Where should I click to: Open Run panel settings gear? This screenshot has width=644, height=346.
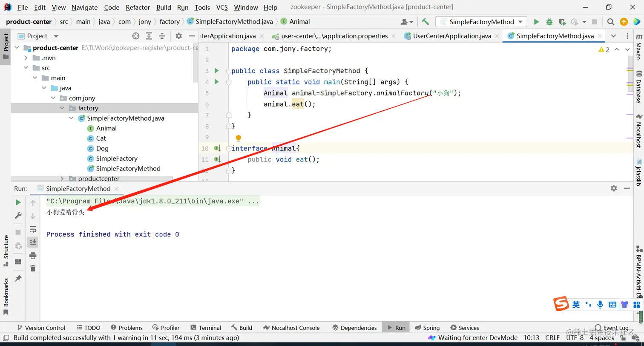tap(614, 188)
